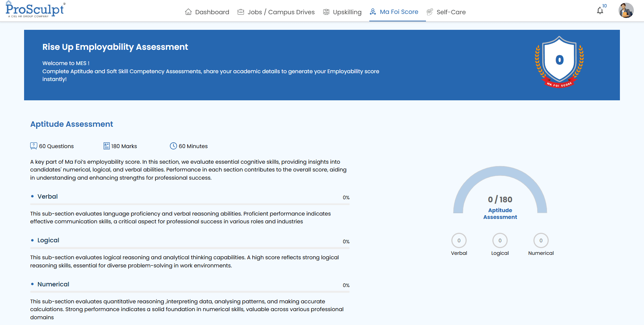Open the notifications bell
644x325 pixels.
coord(600,11)
